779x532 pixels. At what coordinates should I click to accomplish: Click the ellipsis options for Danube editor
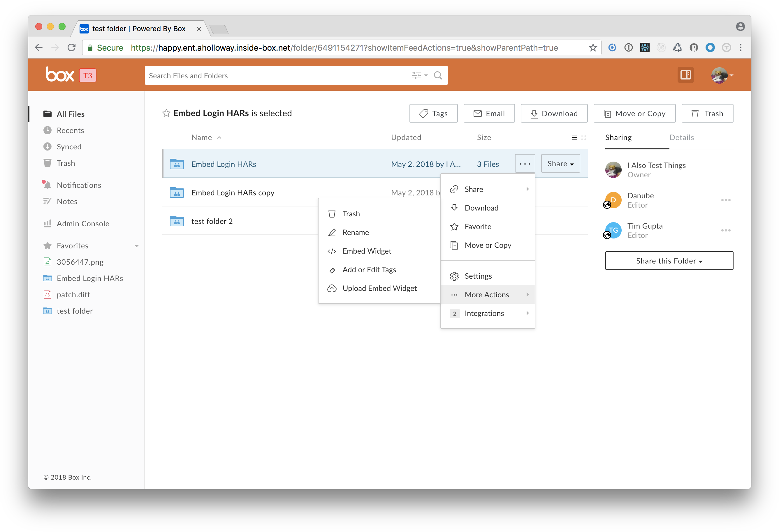[726, 200]
